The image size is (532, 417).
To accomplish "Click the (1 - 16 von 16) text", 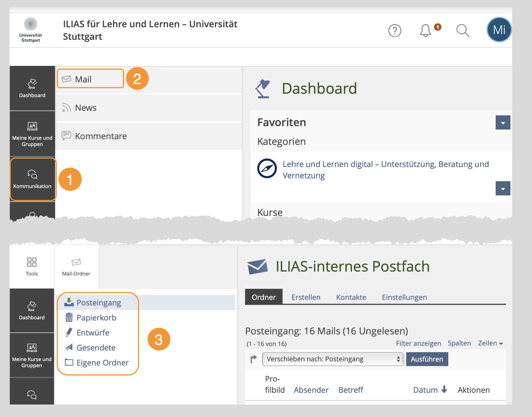I will pyautogui.click(x=266, y=344).
